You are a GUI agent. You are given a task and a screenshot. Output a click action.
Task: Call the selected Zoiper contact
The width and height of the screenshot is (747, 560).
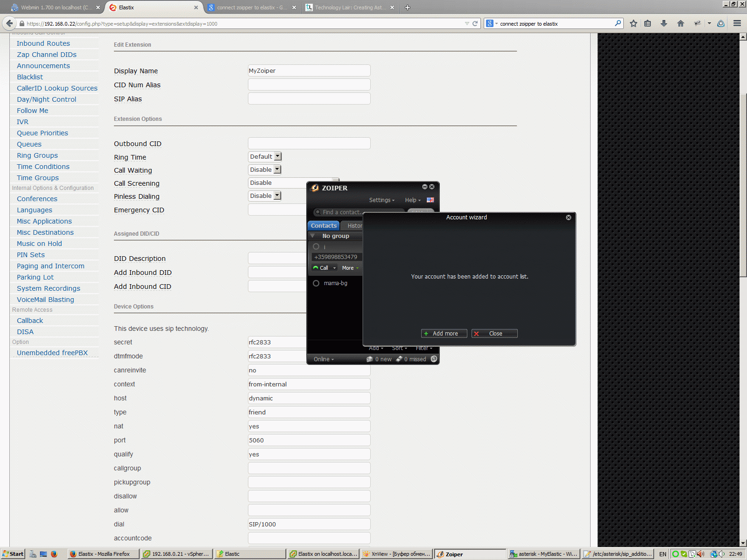(x=321, y=268)
